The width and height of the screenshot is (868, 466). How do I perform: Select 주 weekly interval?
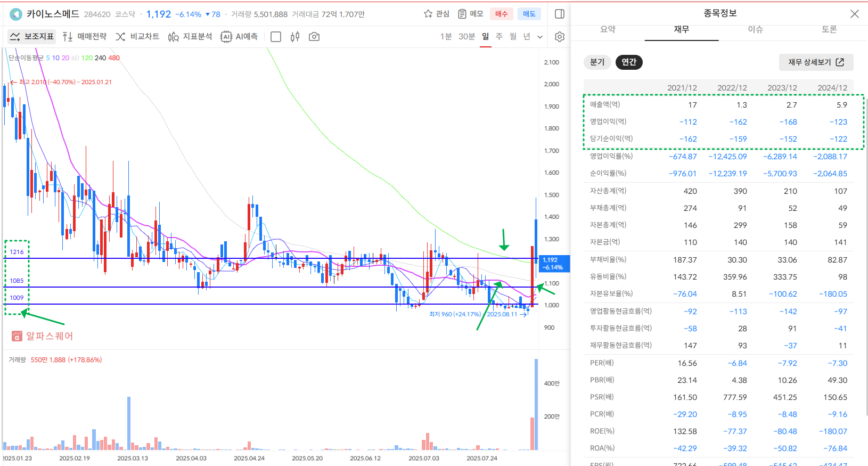click(x=499, y=36)
